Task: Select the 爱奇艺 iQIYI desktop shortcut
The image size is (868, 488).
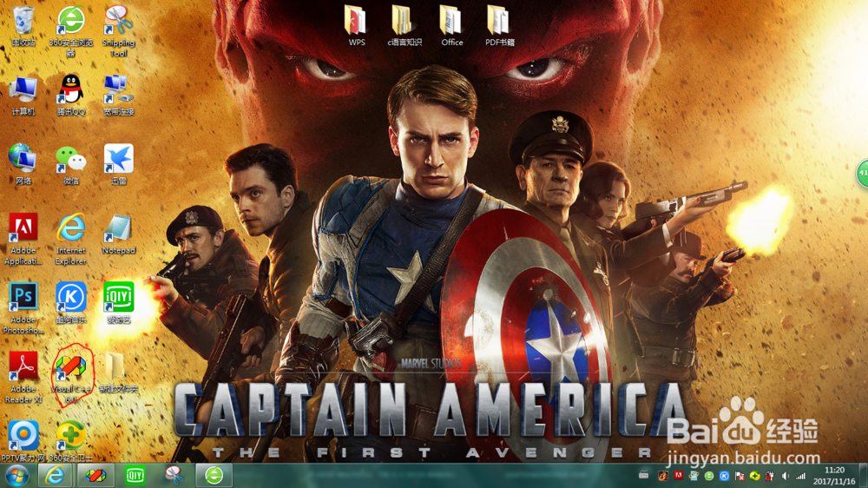Action: pyautogui.click(x=118, y=303)
